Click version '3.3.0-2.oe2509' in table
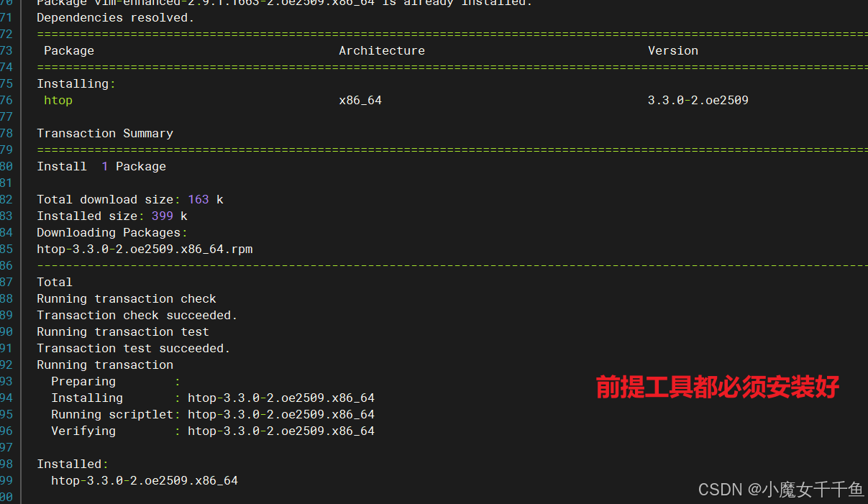868x504 pixels. [x=698, y=100]
